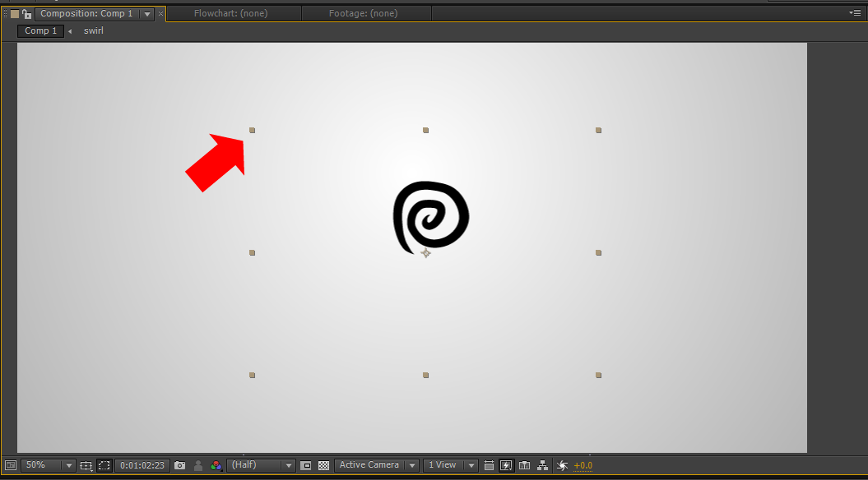Open the Active Camera 3D view dropdown

coord(376,465)
